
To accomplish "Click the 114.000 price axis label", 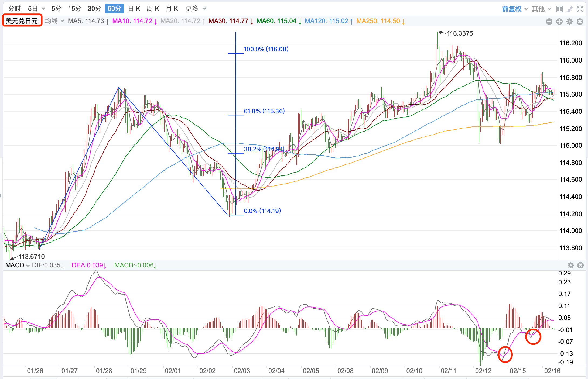I will pyautogui.click(x=571, y=231).
